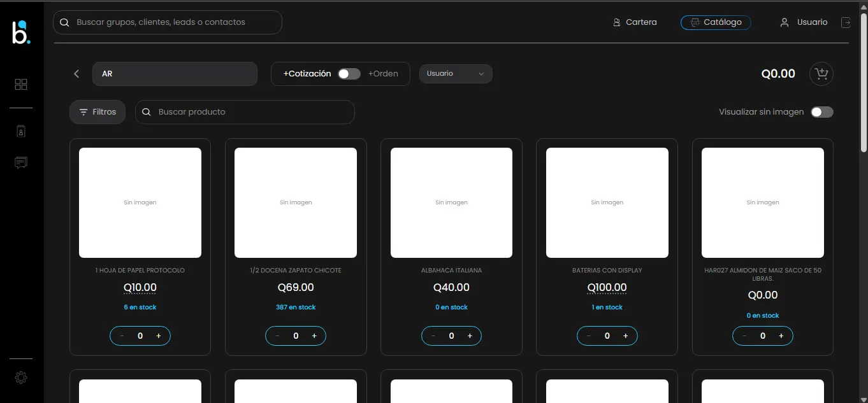Expand the Usuario dropdown selector
Viewport: 868px width, 403px height.
coord(456,74)
